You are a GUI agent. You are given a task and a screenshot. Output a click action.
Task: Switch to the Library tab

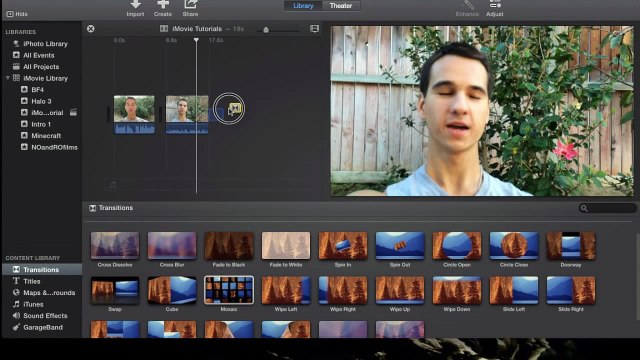click(303, 6)
